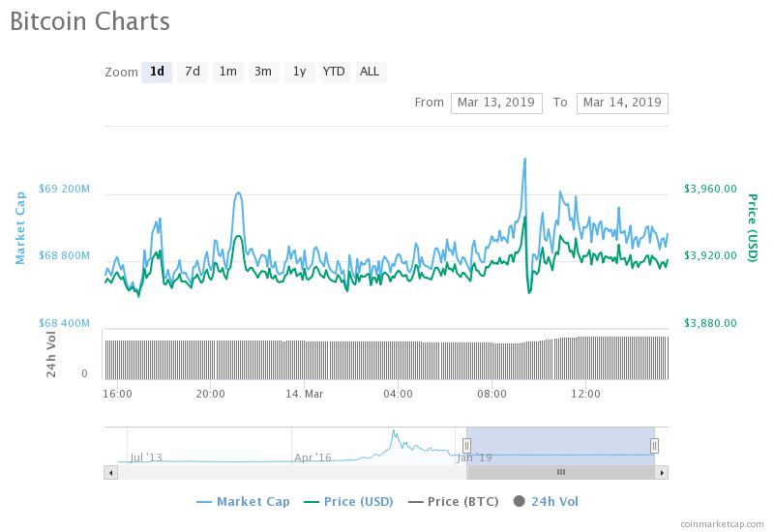Click navigator scroll left arrow

110,473
